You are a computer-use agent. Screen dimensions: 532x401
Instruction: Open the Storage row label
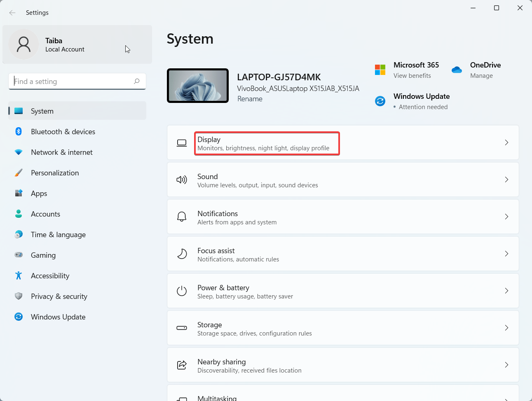[209, 325]
